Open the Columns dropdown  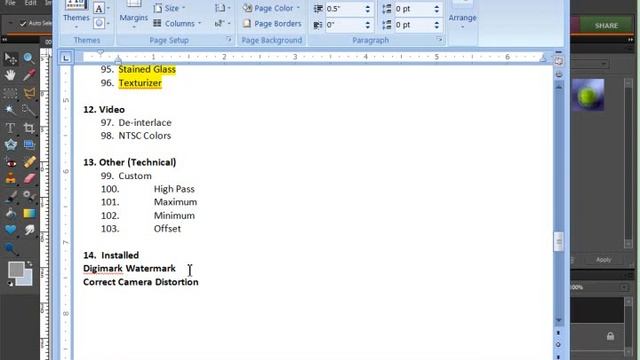pos(178,24)
